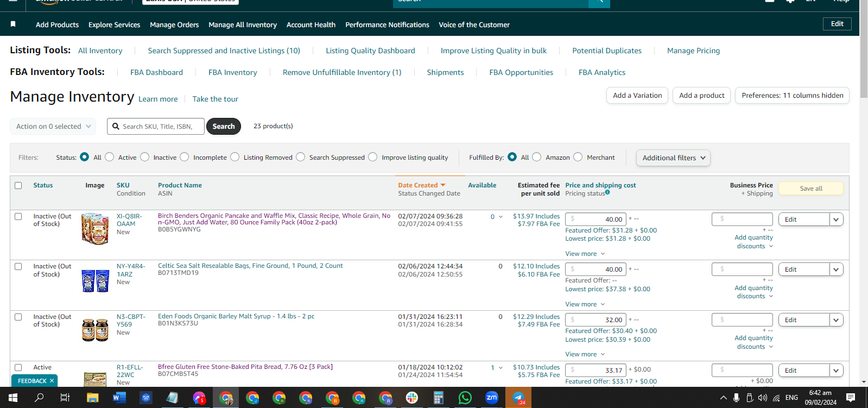This screenshot has width=868, height=408.
Task: Click the microphone icon in the system tray
Action: (736, 398)
